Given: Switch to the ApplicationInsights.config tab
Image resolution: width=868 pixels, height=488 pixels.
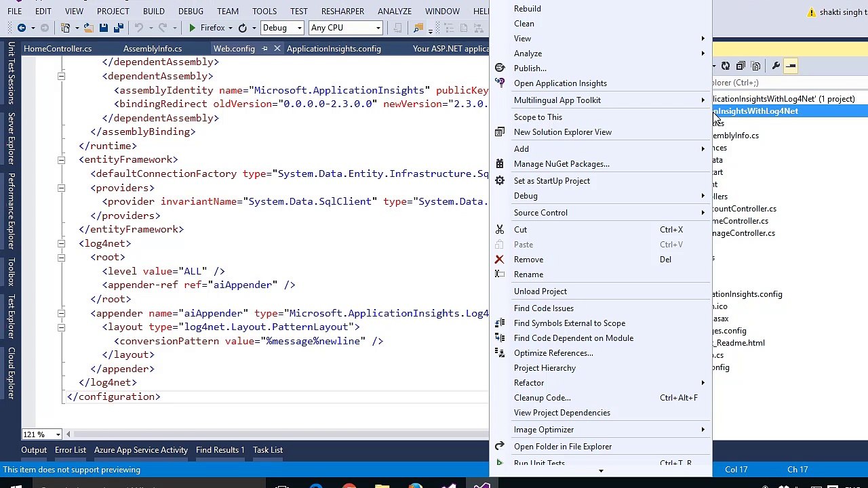Looking at the screenshot, I should coord(334,49).
